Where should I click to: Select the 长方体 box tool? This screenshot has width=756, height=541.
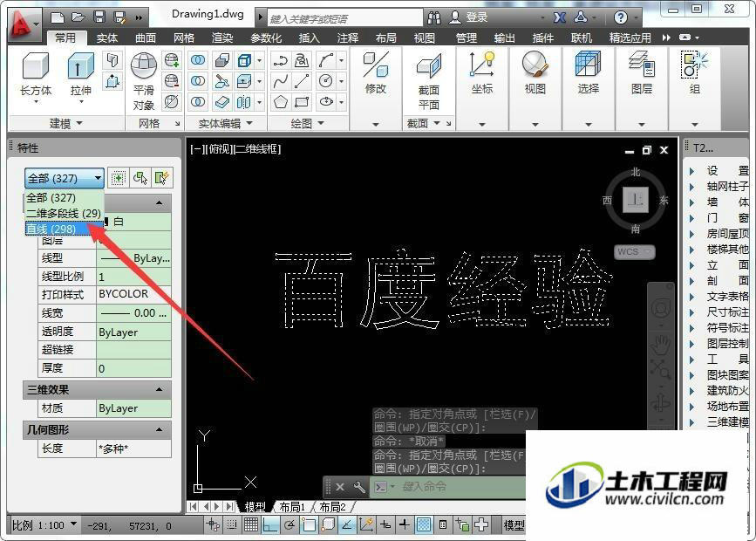(36, 75)
